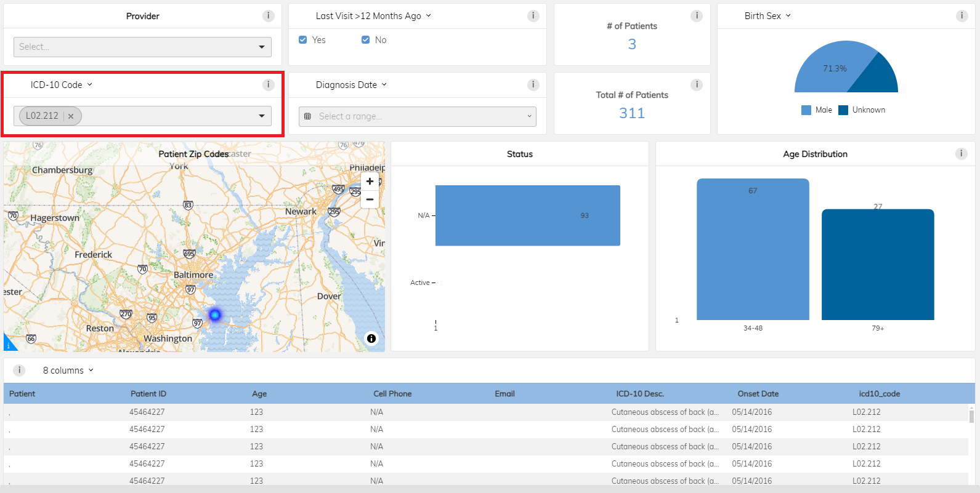Screen dimensions: 980x493
Task: Show info for ICD-10 Code filter
Action: [268, 85]
